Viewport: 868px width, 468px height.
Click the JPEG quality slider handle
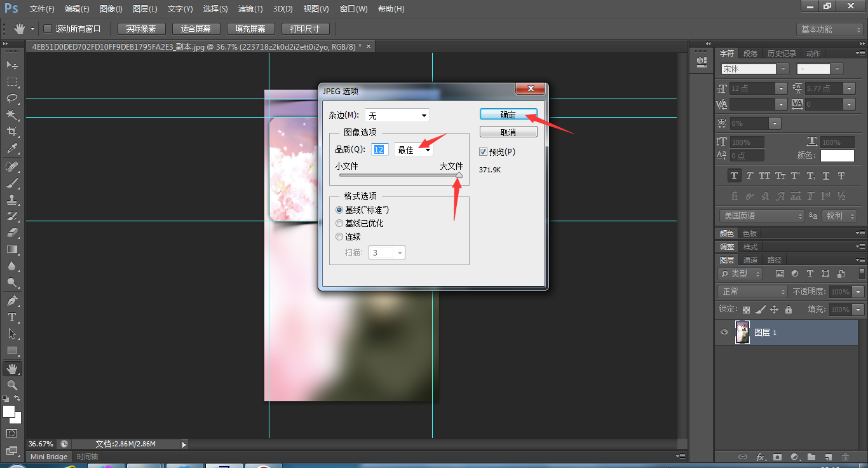pyautogui.click(x=459, y=175)
